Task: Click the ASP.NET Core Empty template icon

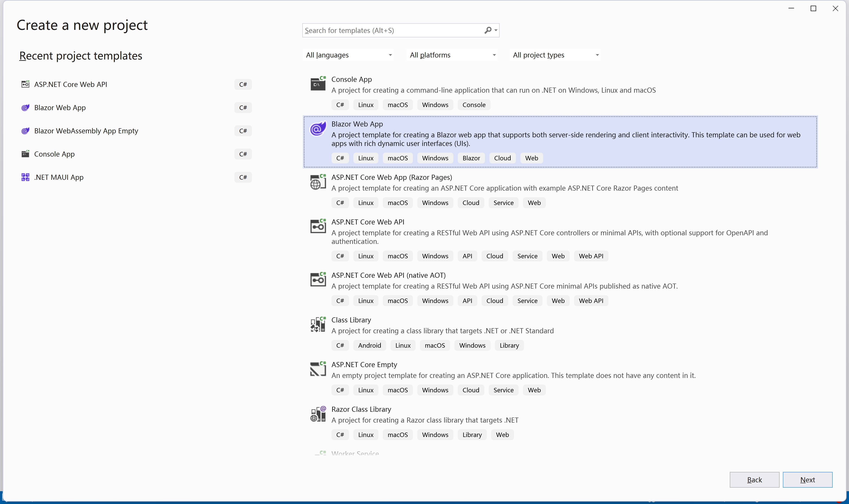Action: 318,369
